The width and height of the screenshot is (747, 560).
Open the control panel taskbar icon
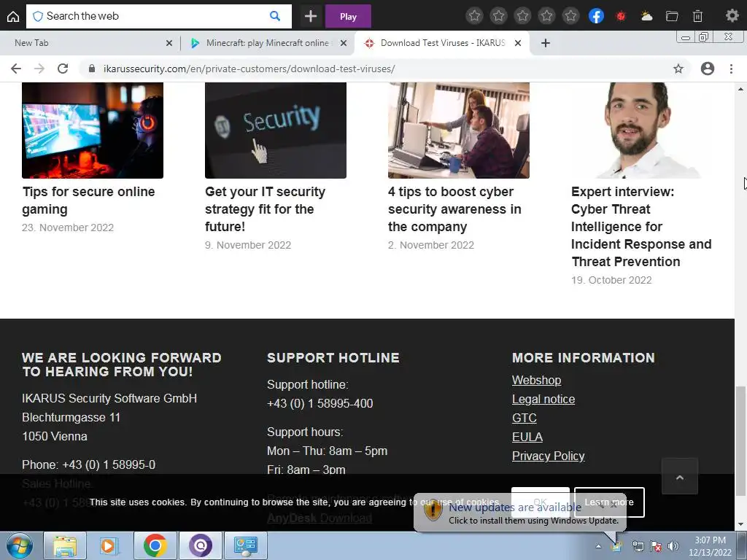pyautogui.click(x=245, y=545)
